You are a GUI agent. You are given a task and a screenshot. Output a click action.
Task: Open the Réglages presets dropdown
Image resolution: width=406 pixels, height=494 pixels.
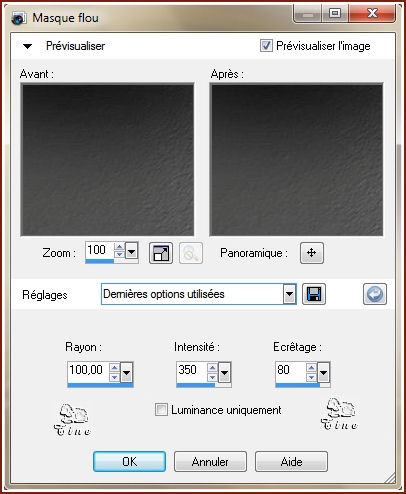coord(289,294)
